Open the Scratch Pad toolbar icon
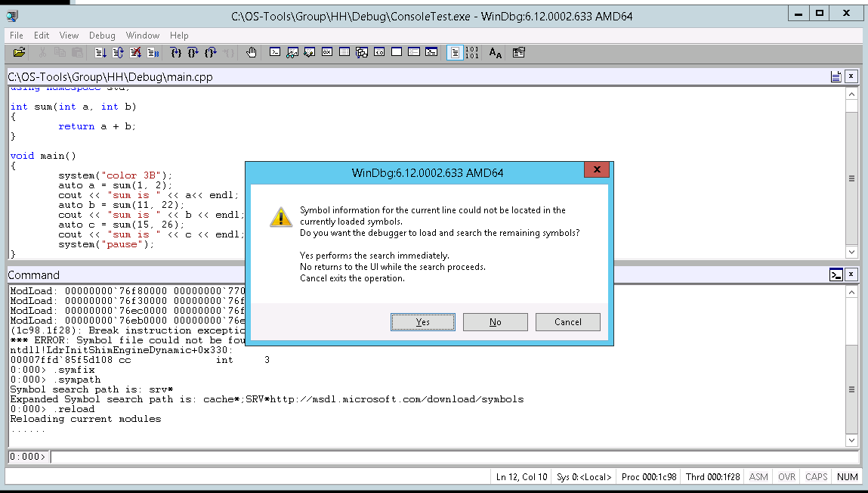 click(x=397, y=52)
